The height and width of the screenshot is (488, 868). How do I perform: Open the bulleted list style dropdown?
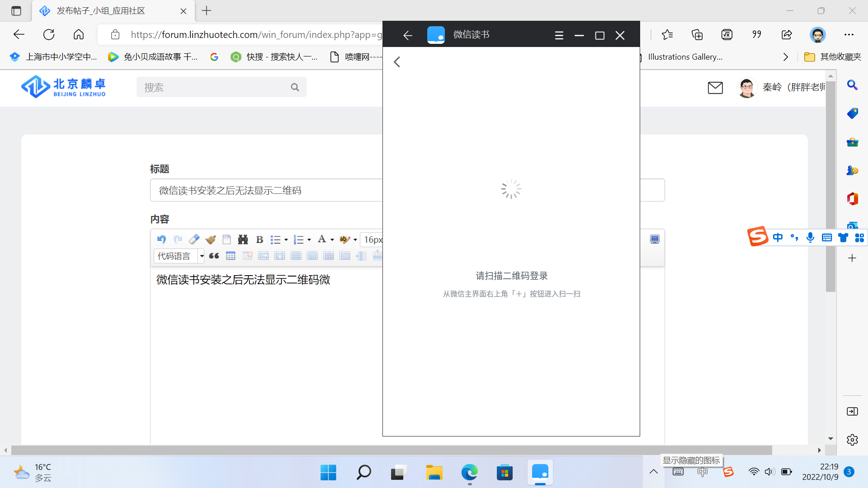286,240
